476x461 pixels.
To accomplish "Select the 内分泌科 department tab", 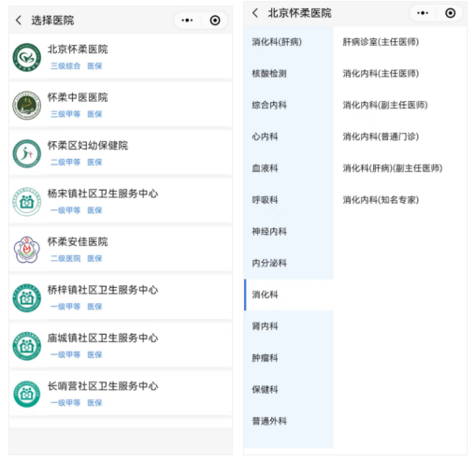I will [x=289, y=263].
